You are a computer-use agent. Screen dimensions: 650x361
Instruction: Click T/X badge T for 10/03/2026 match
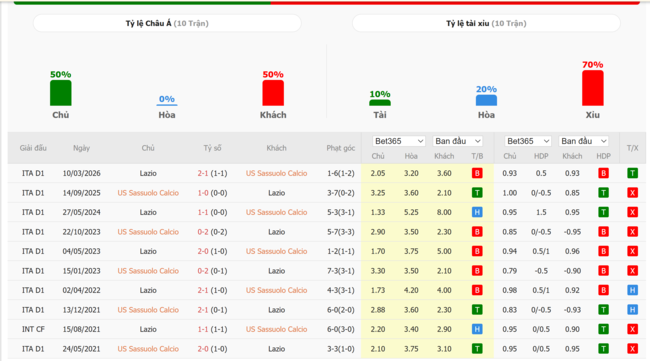click(x=633, y=173)
